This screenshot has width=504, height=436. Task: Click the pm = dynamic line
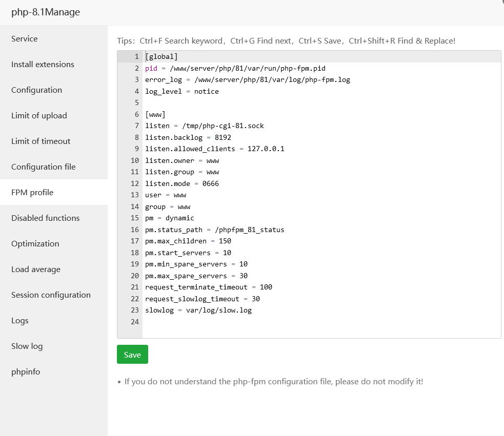pos(170,218)
